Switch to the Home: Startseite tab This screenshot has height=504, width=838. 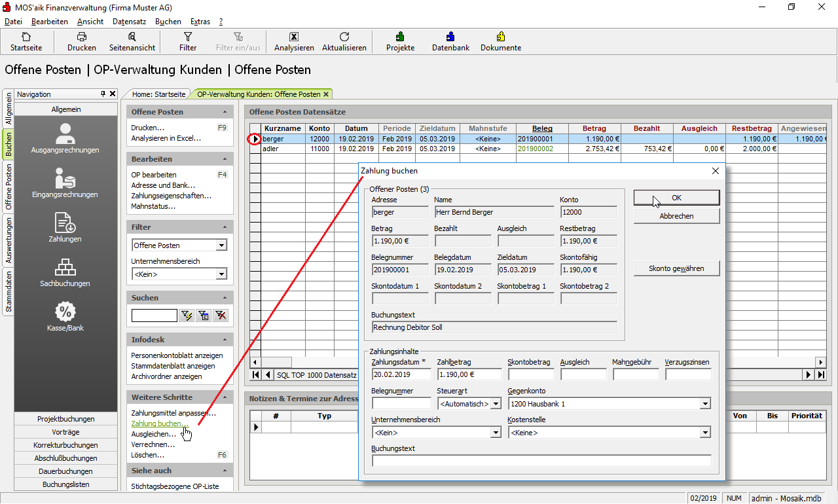[x=158, y=94]
